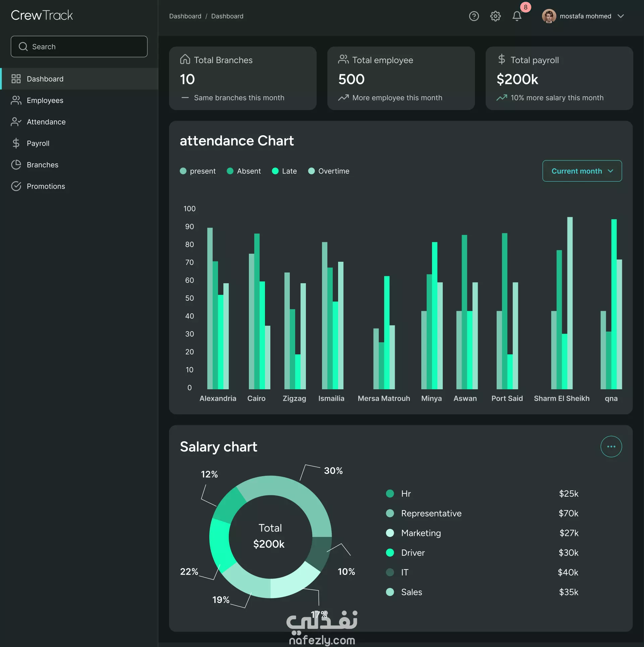Open Employees in the sidebar
This screenshot has height=647, width=644.
[x=45, y=100]
